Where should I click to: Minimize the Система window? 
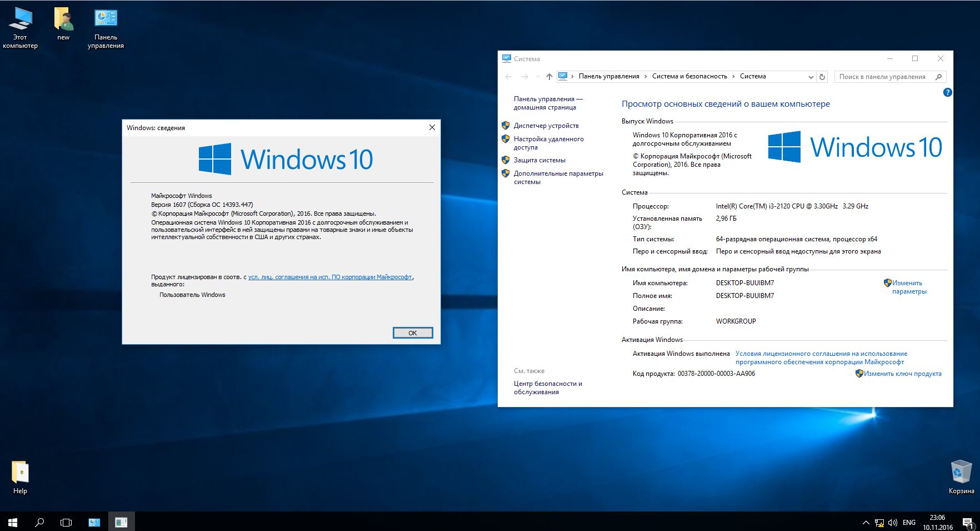point(890,58)
